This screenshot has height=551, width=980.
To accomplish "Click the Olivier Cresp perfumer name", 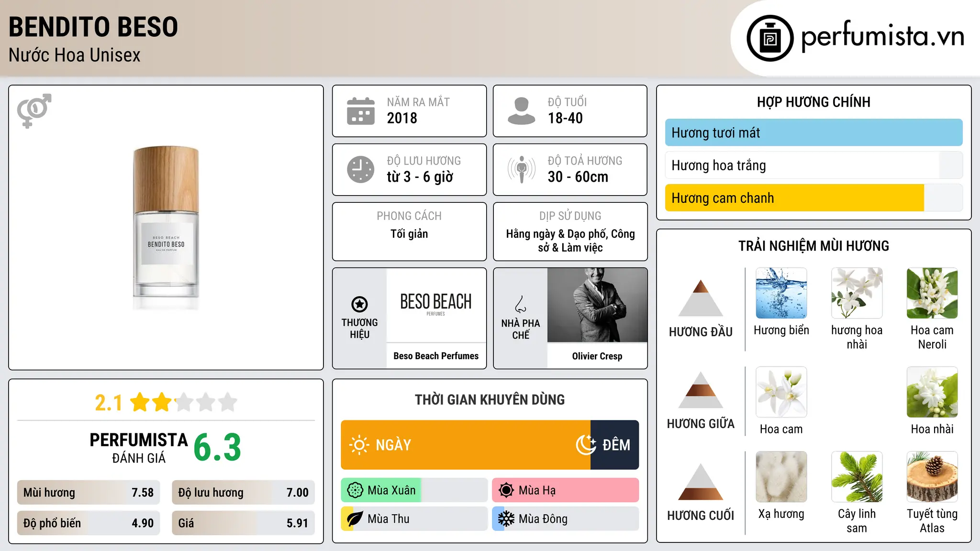I will pos(597,356).
